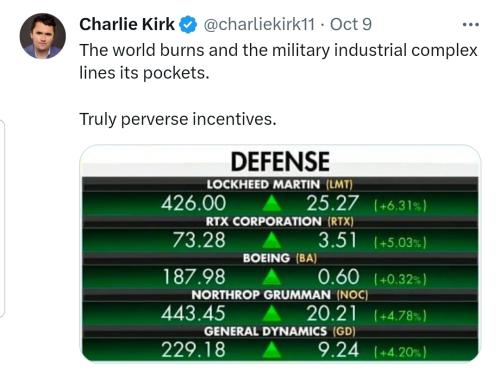Open Charlie Kirk's profile avatar
The width and height of the screenshot is (500, 372).
pos(43,36)
